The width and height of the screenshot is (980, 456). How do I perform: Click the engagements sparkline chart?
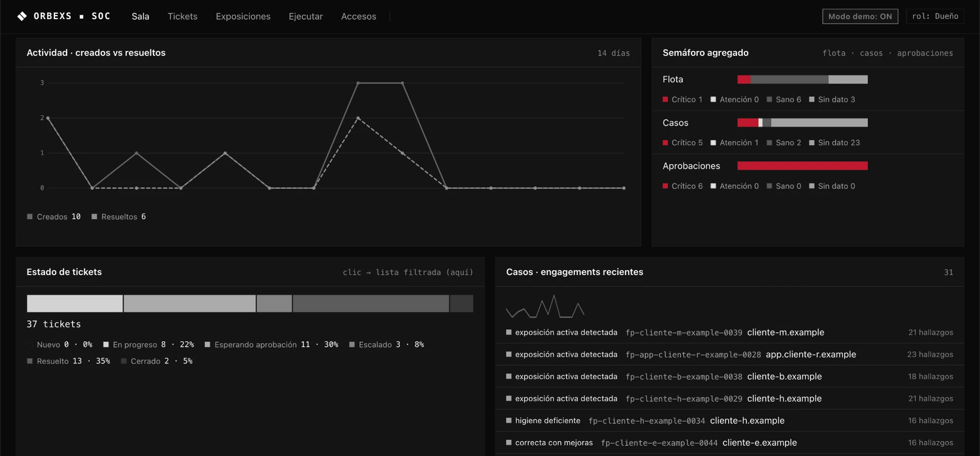coord(545,306)
